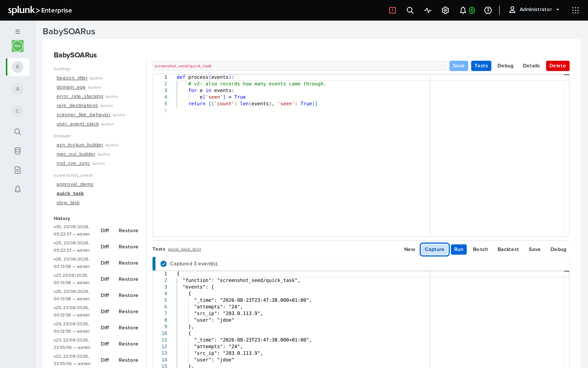Open the Debug tab above the editor
The height and width of the screenshot is (368, 588).
pos(505,66)
